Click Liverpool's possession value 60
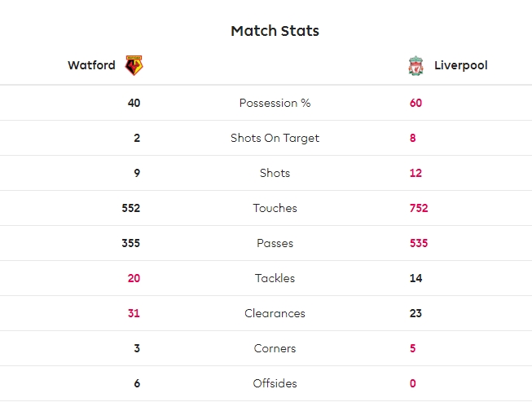Screen dimensions: 532x420 click(x=415, y=103)
